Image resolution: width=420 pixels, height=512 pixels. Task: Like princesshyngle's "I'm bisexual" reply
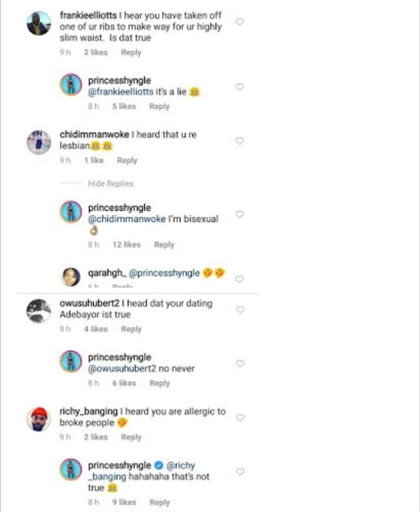(x=240, y=214)
